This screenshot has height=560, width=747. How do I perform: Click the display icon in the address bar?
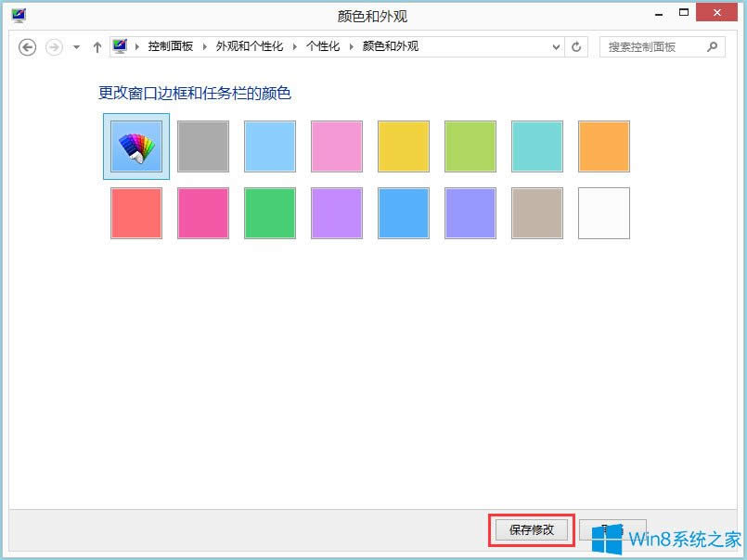click(120, 45)
